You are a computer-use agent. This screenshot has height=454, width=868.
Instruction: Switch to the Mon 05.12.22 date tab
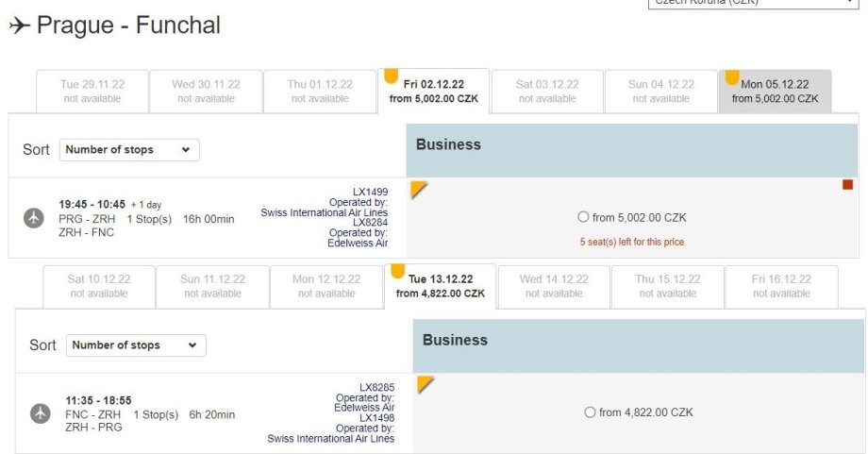pyautogui.click(x=775, y=92)
